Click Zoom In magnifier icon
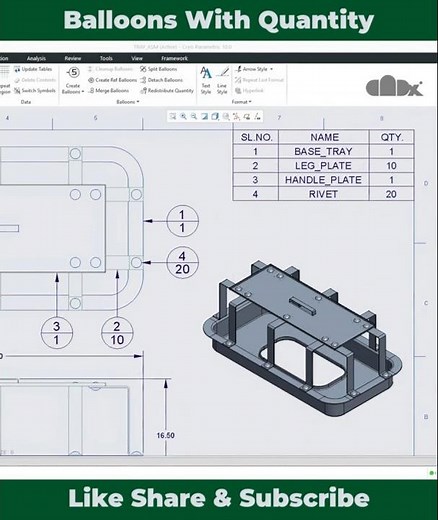Screen dimensions: 438x520 (x=183, y=116)
